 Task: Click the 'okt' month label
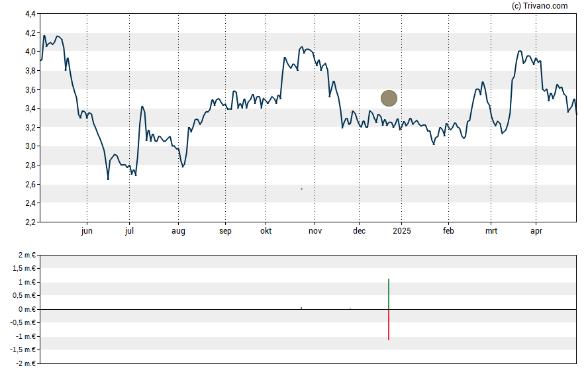[x=266, y=231]
